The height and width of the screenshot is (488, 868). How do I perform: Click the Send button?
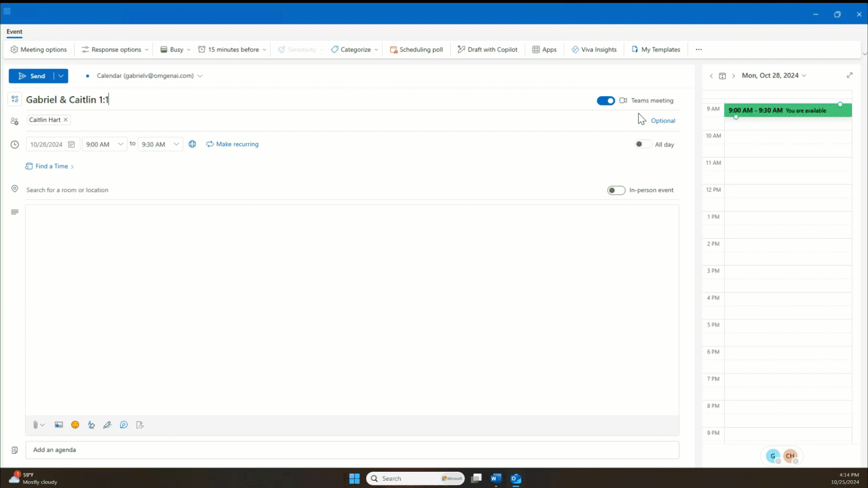pyautogui.click(x=33, y=76)
